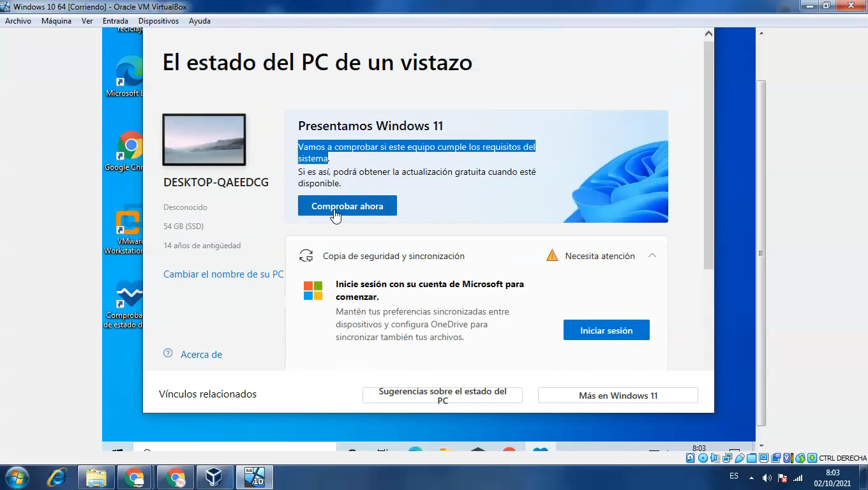The height and width of the screenshot is (490, 868).
Task: Select Iniciar sesión to sign in with Microsoft
Action: (x=606, y=330)
